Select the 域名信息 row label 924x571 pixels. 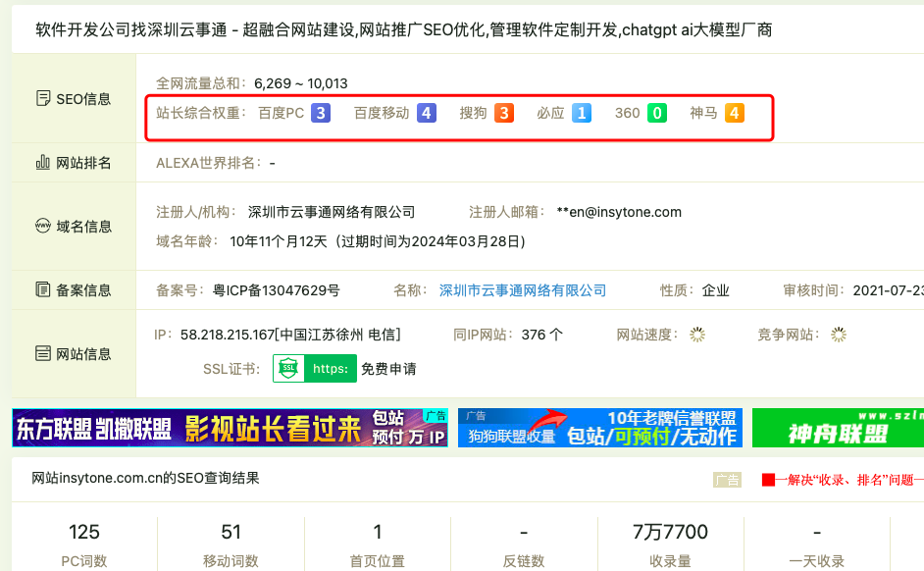click(83, 227)
